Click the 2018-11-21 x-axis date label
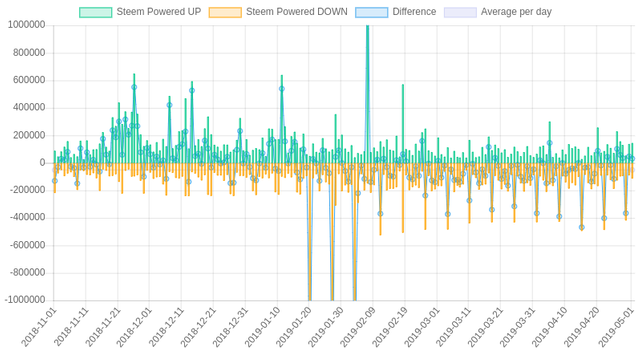Screen dimensions: 640x361 (x=102, y=327)
